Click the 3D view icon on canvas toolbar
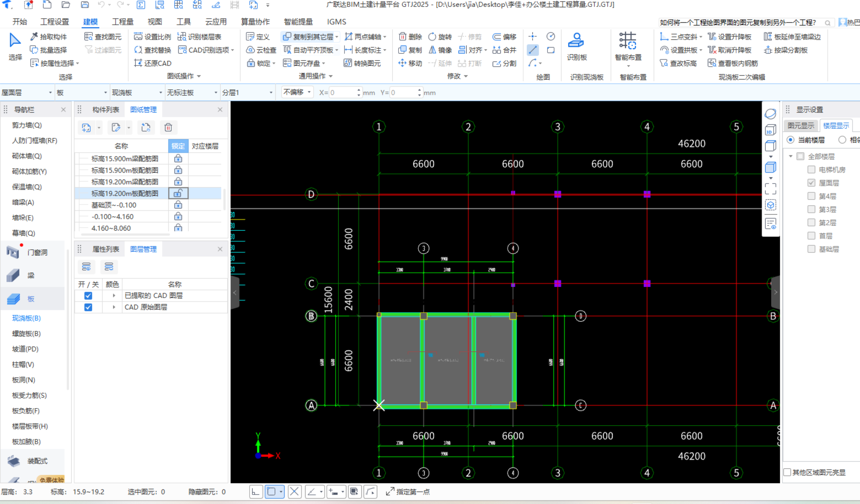This screenshot has width=860, height=504. pos(770,130)
